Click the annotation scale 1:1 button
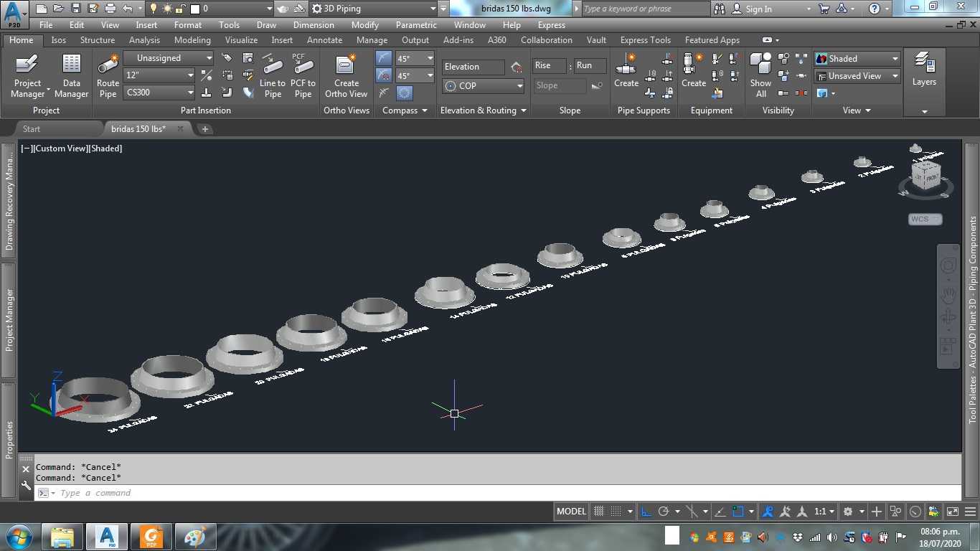The image size is (980, 551). (825, 512)
